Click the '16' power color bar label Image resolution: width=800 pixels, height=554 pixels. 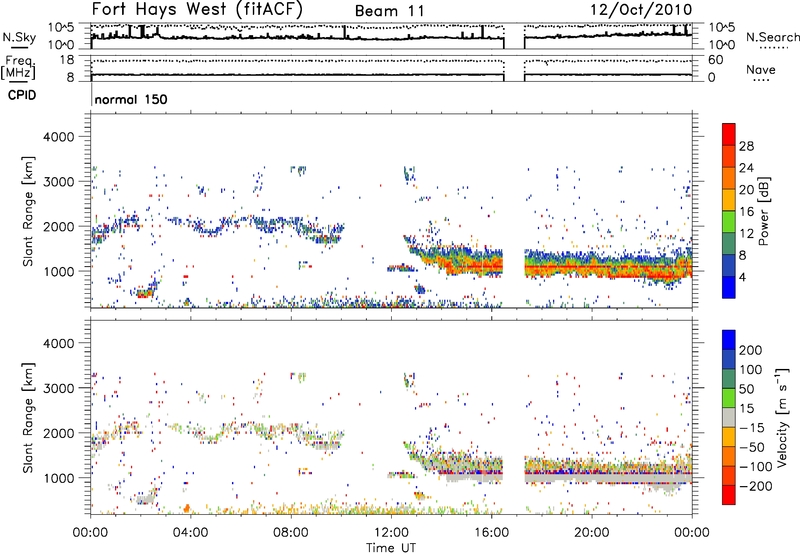coord(746,212)
